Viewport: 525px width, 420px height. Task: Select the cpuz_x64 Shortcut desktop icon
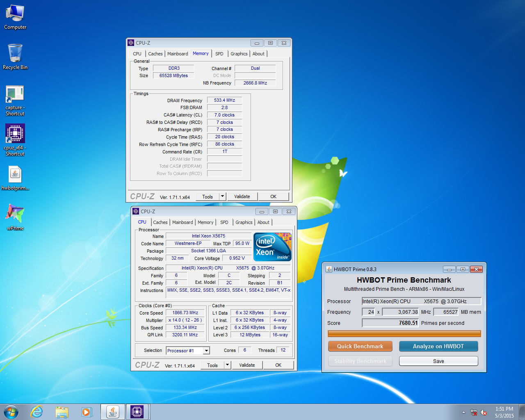click(15, 140)
